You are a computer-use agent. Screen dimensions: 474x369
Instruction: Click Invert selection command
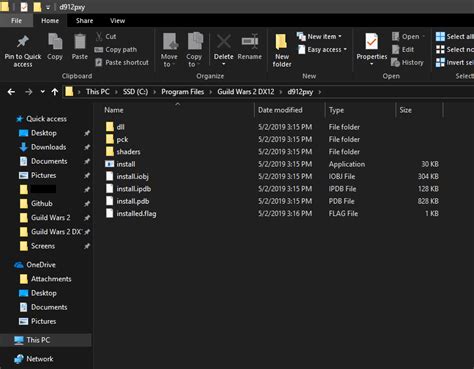click(x=455, y=62)
